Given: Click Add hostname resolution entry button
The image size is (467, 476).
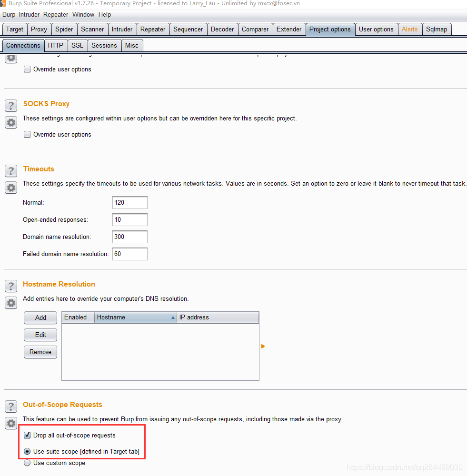Looking at the screenshot, I should tap(40, 317).
